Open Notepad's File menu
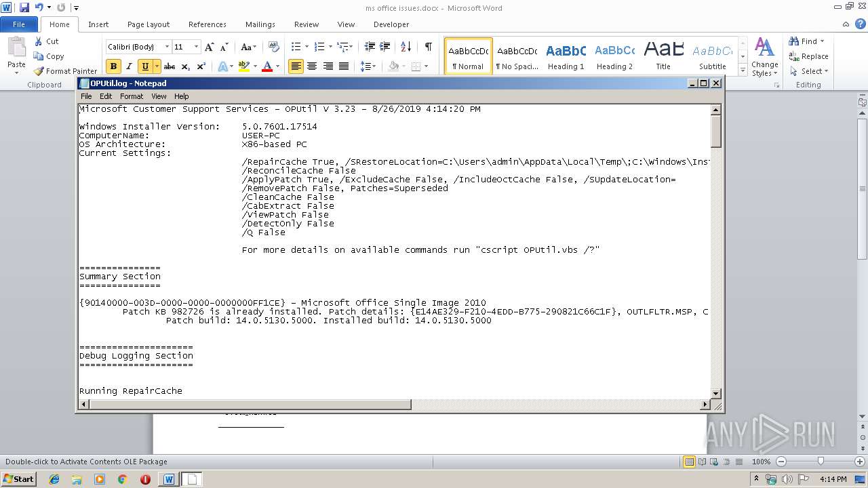This screenshot has height=488, width=868. pyautogui.click(x=86, y=96)
